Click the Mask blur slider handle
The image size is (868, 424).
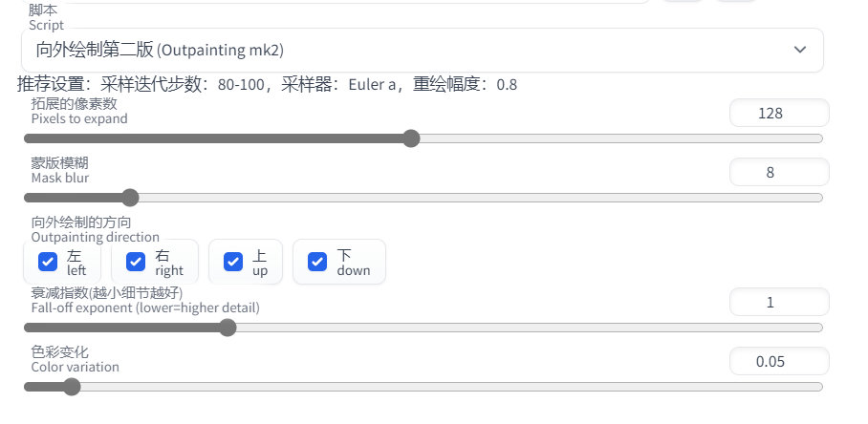coord(130,198)
